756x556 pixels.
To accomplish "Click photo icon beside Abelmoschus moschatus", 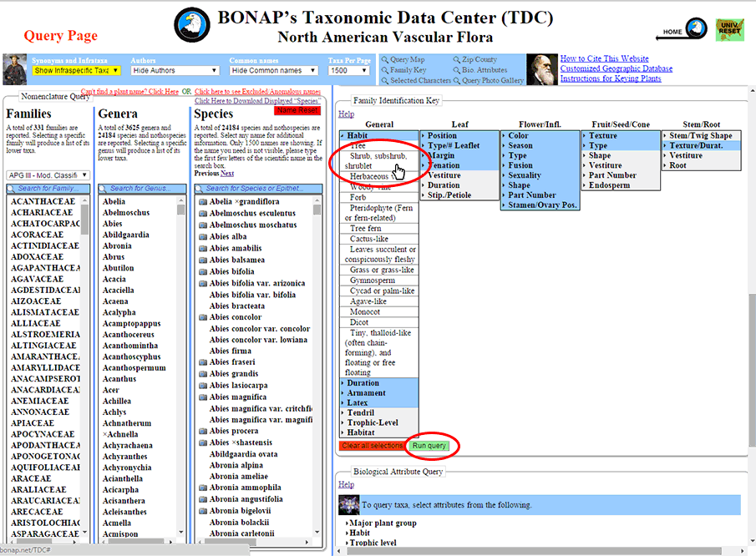I will pos(203,225).
